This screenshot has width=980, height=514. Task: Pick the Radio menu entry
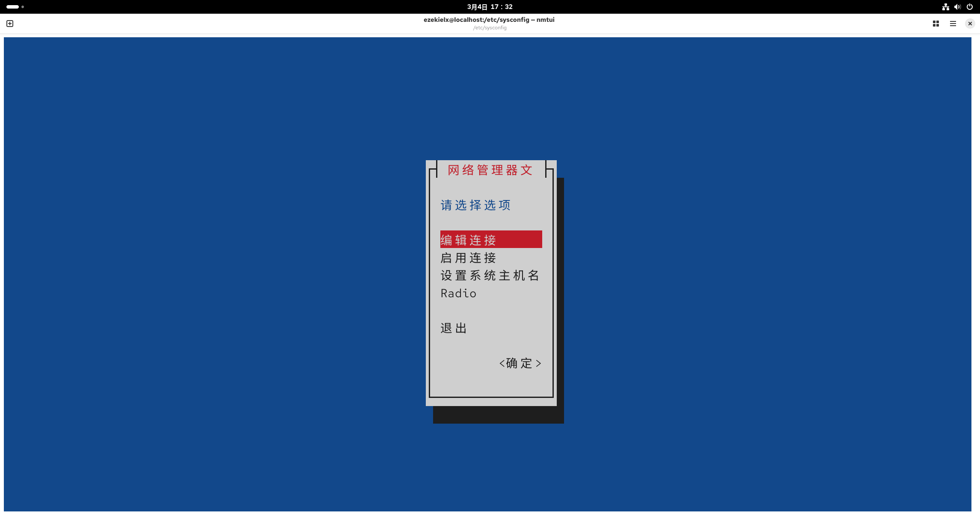pyautogui.click(x=458, y=293)
